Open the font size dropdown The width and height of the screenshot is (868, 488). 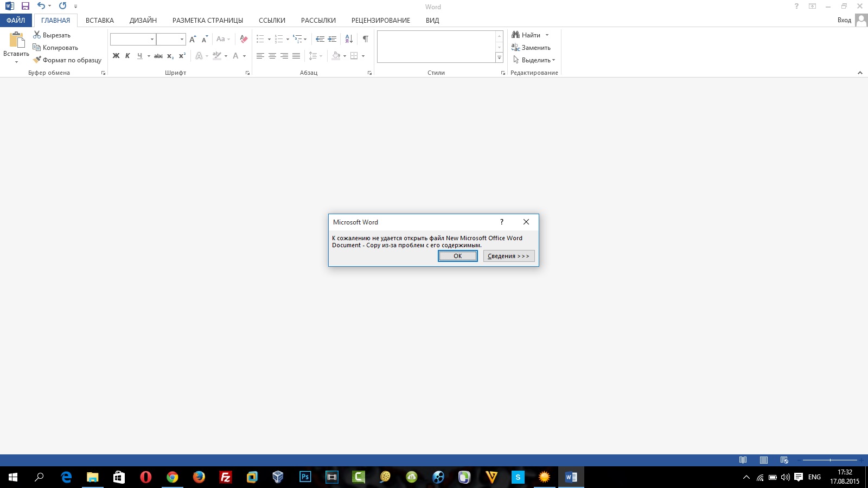[x=182, y=39]
